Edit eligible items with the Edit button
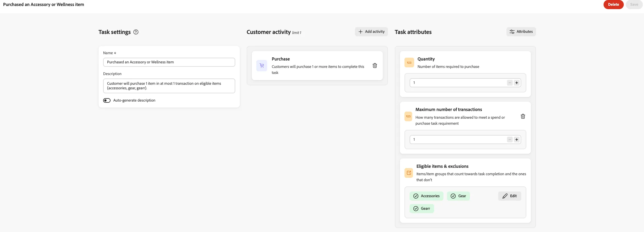The width and height of the screenshot is (644, 232). pyautogui.click(x=510, y=196)
